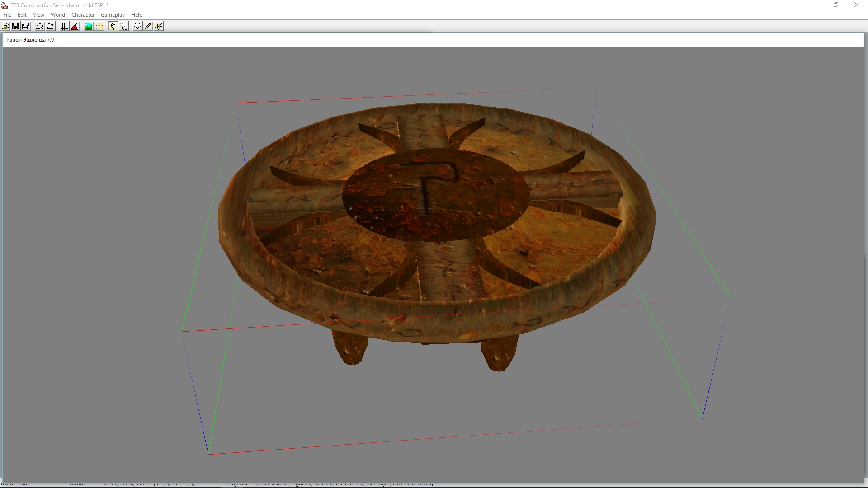Open the Gameplay menu
Viewport: 868px width, 488px height.
[x=113, y=15]
